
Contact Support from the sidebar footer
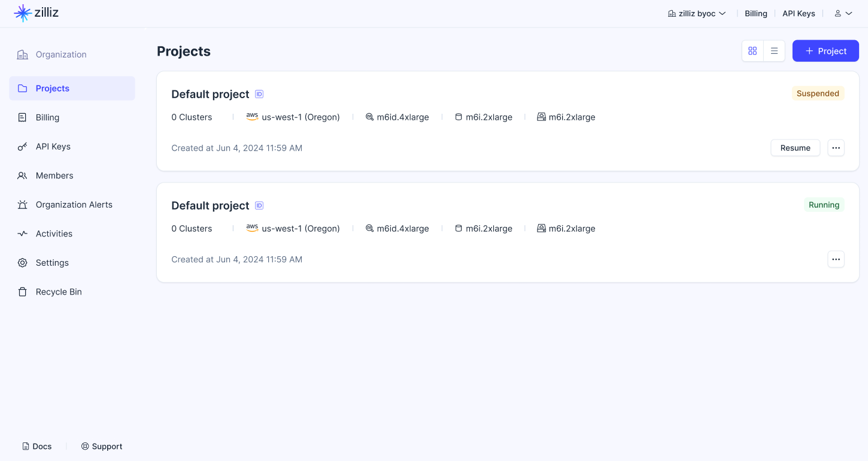[x=102, y=446]
